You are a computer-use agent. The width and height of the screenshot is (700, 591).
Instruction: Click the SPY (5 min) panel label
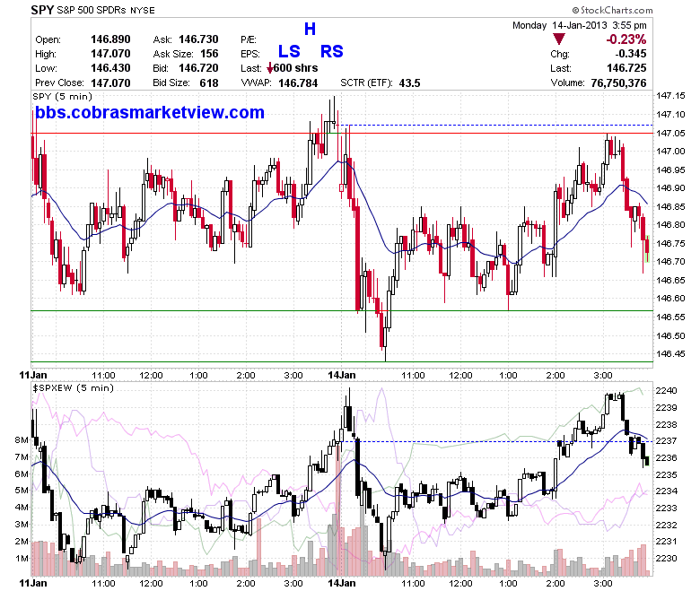click(62, 96)
